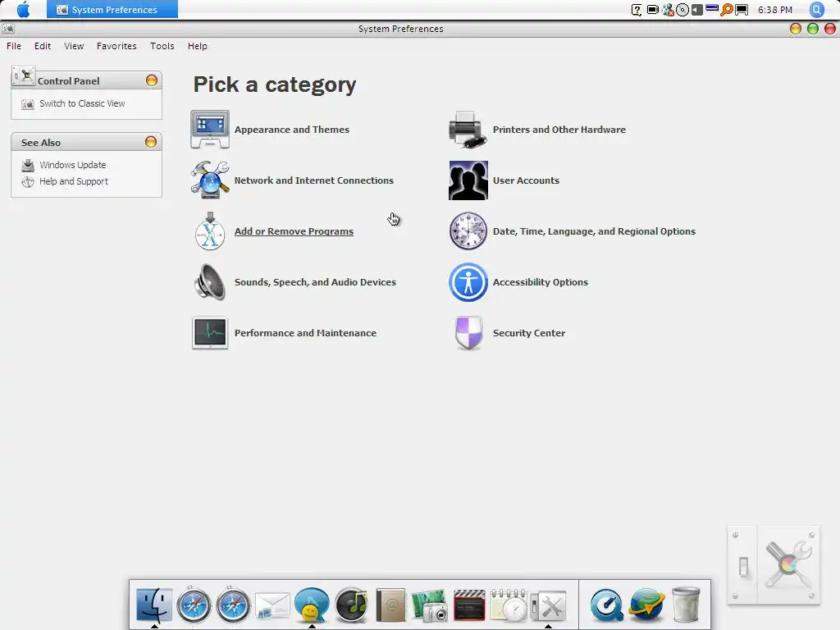Open the blue Spotlight search icon
This screenshot has width=840, height=630.
(816, 10)
